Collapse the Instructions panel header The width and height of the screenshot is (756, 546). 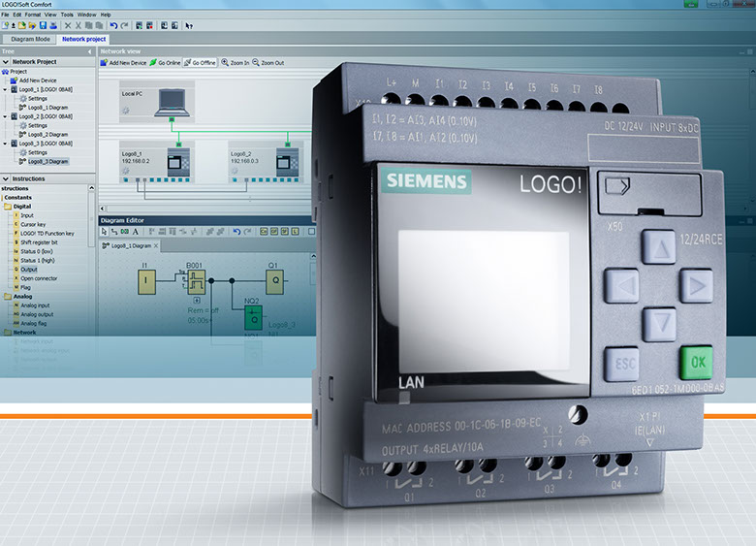(x=5, y=178)
